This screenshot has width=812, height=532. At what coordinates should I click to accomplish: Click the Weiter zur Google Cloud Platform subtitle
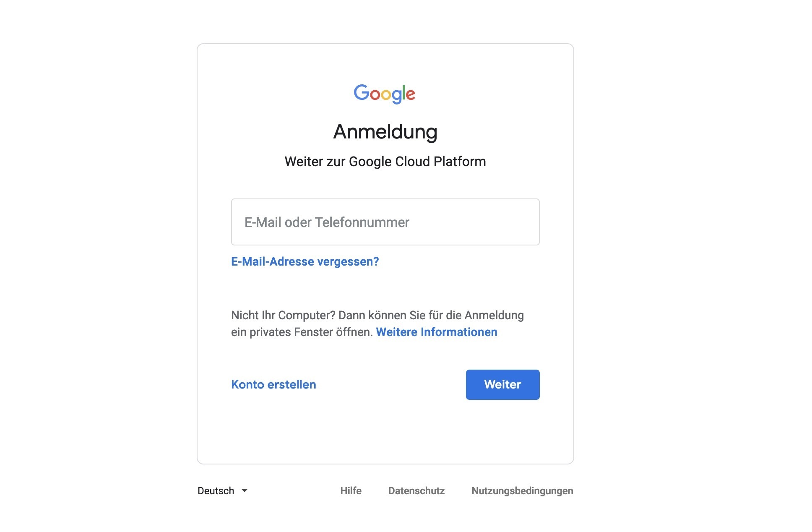[x=385, y=162]
